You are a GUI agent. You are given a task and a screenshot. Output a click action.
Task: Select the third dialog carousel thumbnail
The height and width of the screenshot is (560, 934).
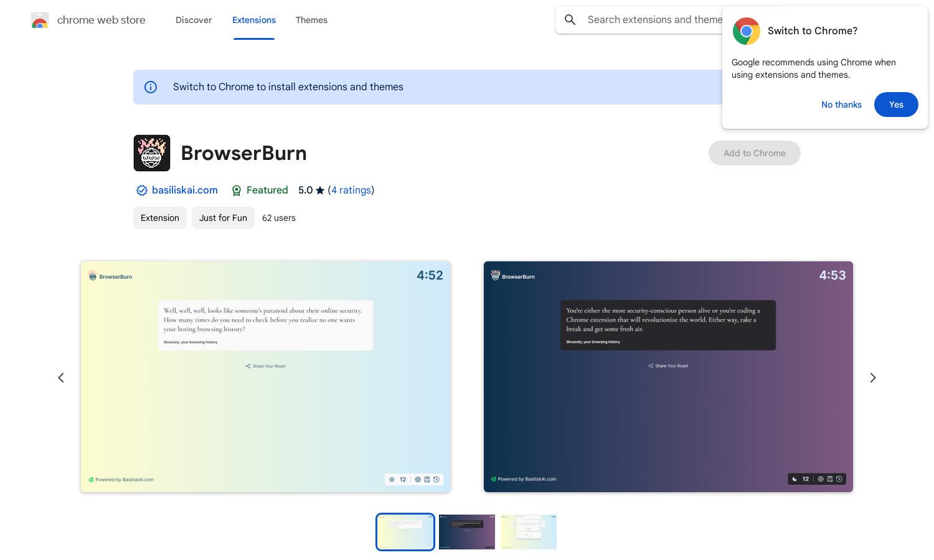click(x=529, y=532)
